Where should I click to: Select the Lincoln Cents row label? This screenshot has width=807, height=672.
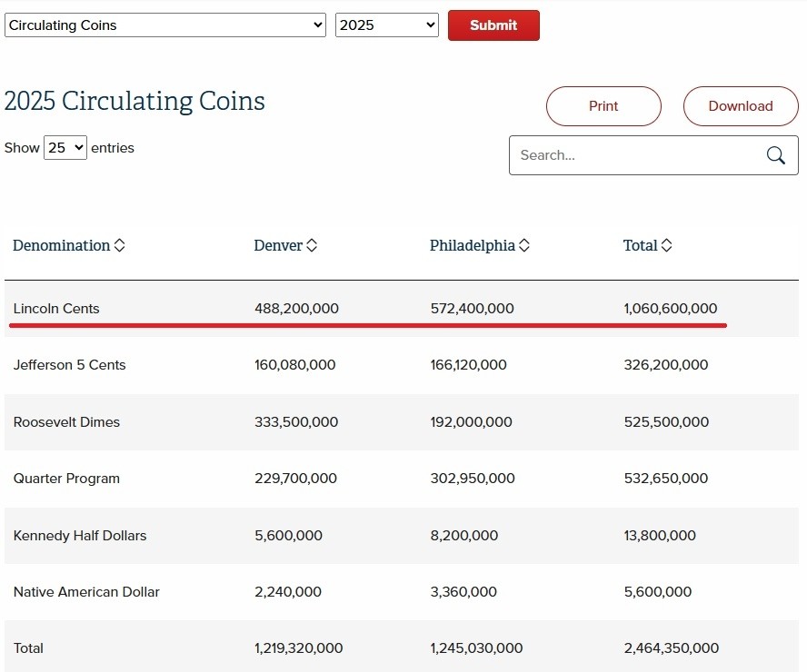(x=56, y=309)
